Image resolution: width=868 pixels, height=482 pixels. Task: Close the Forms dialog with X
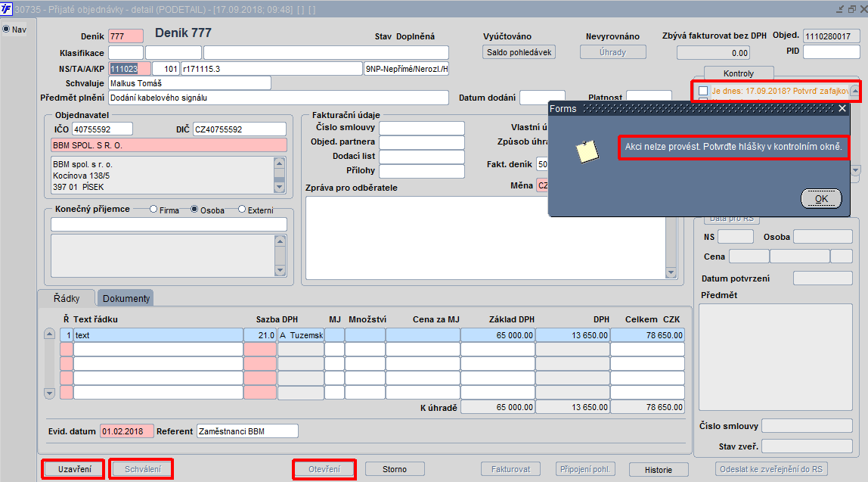(842, 109)
